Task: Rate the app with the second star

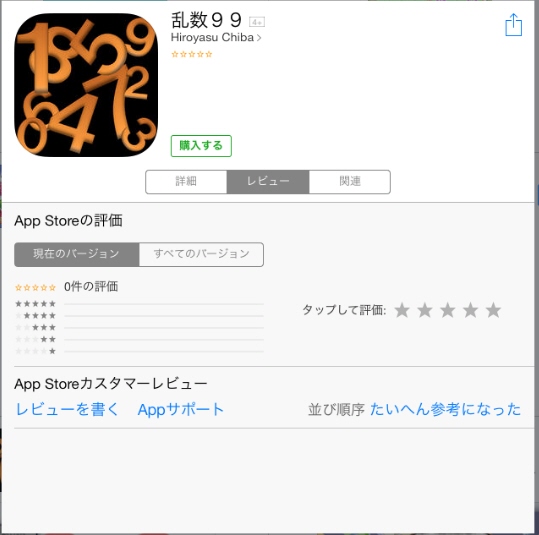Action: [425, 310]
